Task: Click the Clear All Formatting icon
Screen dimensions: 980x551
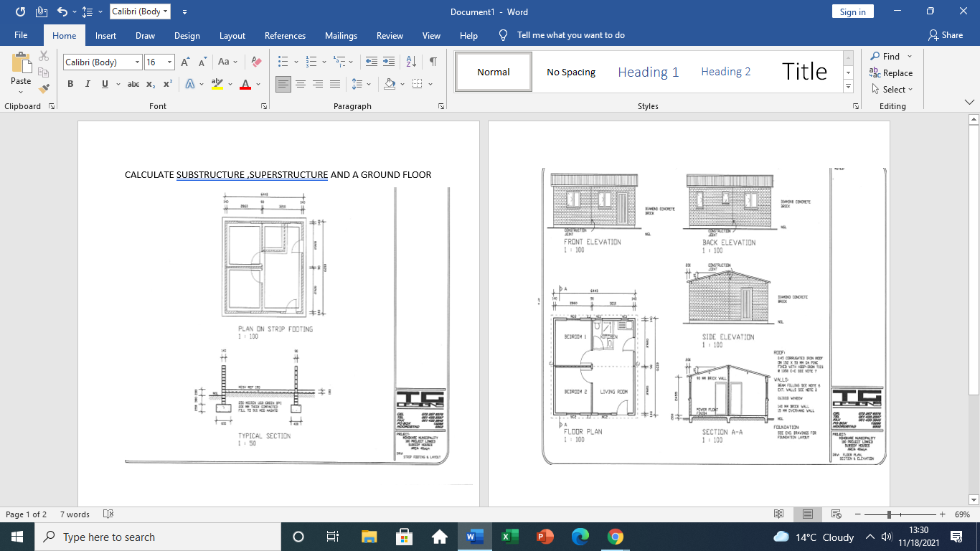Action: click(x=256, y=62)
